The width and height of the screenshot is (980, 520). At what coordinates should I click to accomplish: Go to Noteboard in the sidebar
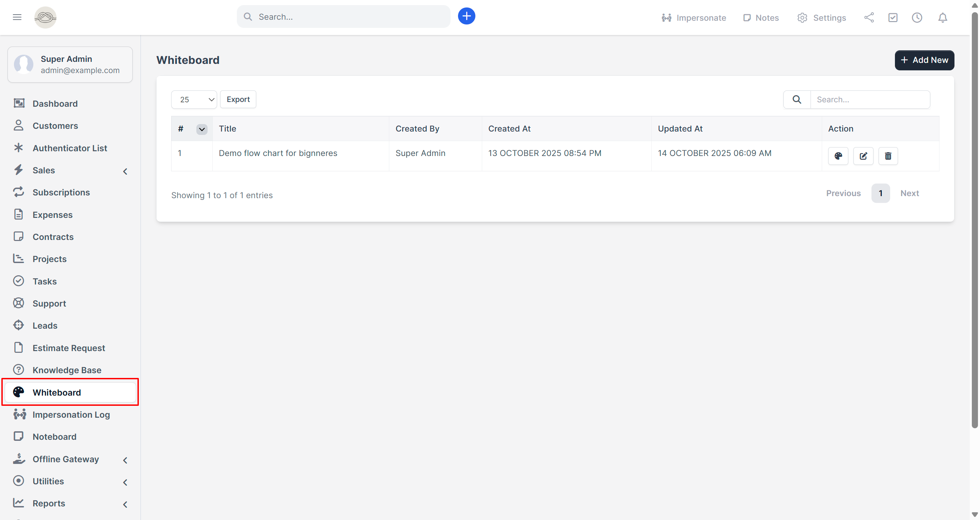point(54,437)
